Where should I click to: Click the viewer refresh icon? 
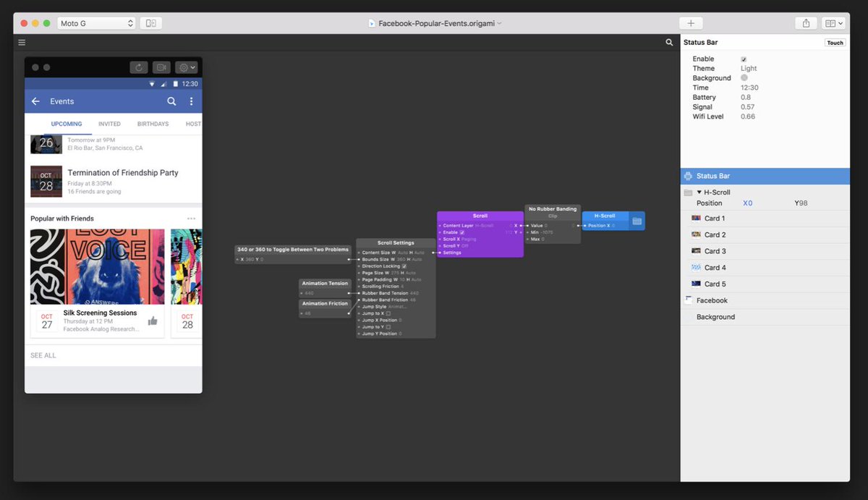[x=139, y=67]
